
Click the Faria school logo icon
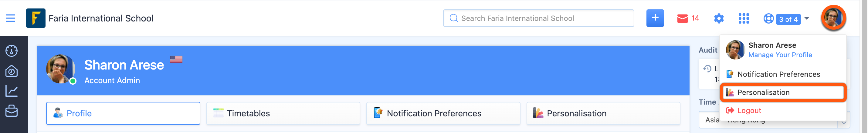point(36,18)
